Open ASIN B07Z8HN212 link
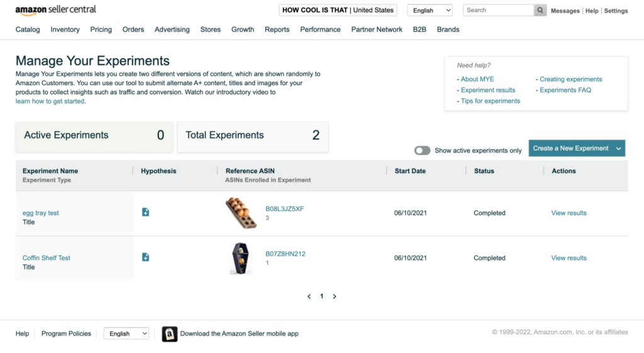 285,254
